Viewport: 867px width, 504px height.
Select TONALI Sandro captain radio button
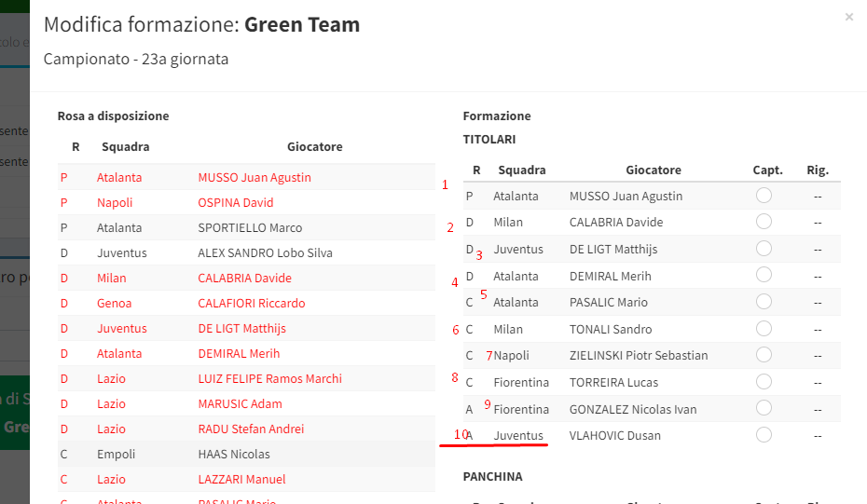764,329
